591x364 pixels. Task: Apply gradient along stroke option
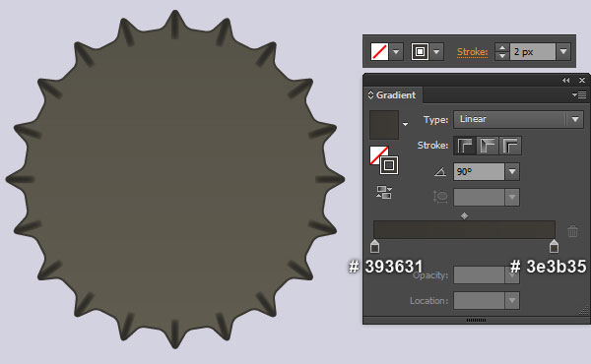coord(488,146)
